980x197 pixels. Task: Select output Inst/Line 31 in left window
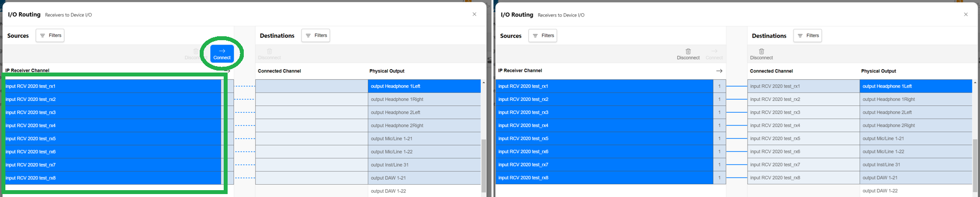(x=424, y=165)
